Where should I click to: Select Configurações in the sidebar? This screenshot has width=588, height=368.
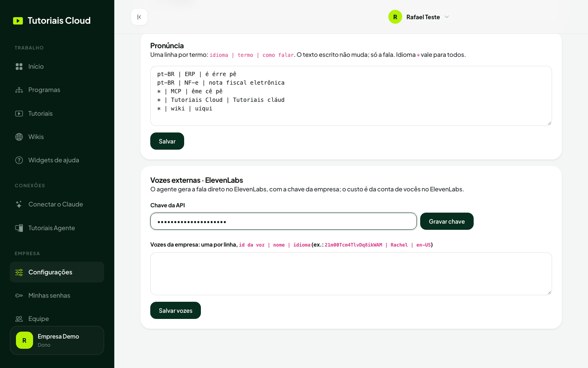point(57,272)
